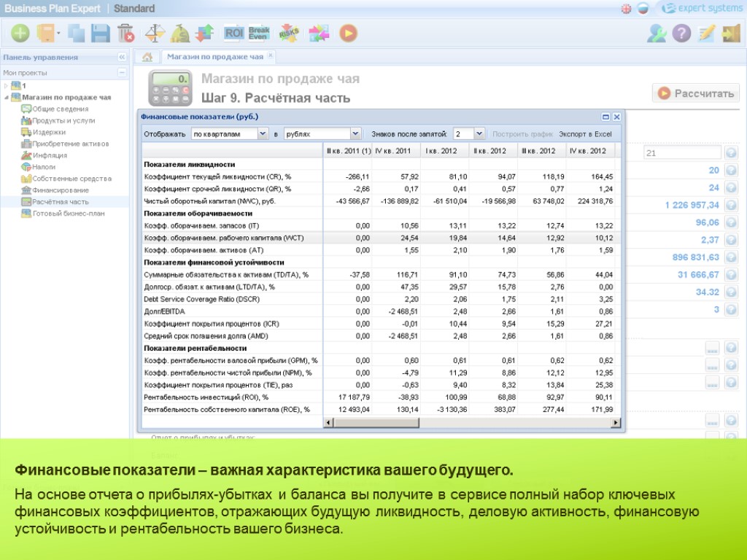Image resolution: width=747 pixels, height=560 pixels.
Task: Collapse Магазин по продаже чая tree node
Action: tap(6, 97)
